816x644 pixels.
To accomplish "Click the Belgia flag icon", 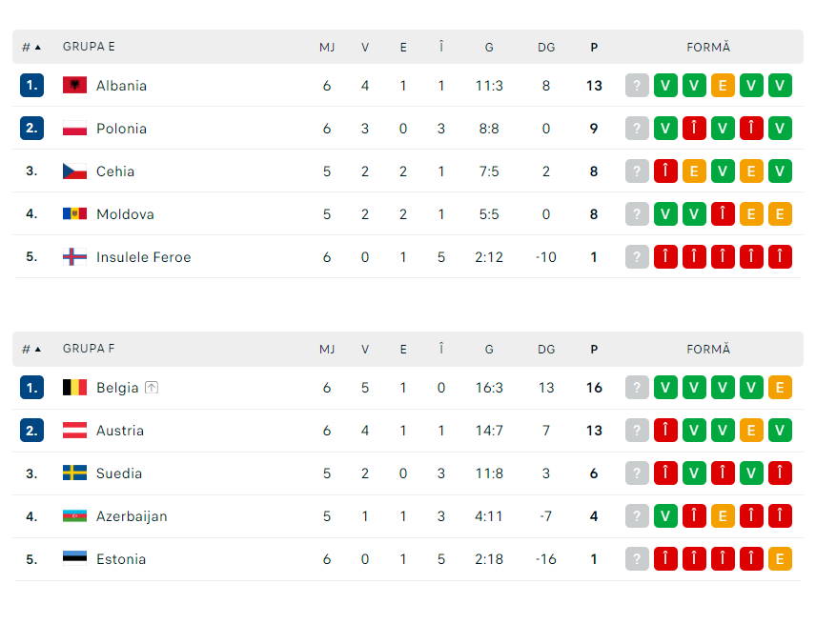I will coord(72,387).
